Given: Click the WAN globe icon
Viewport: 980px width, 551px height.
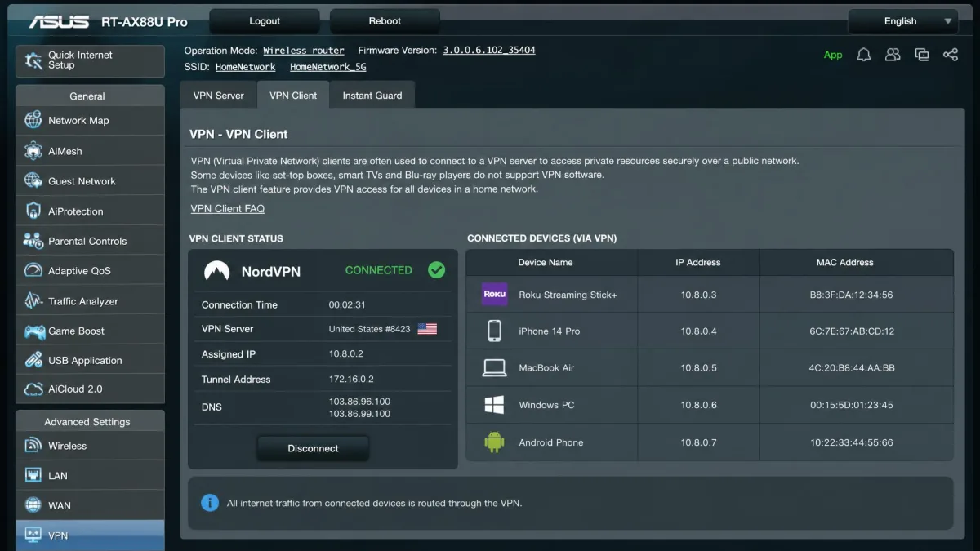Looking at the screenshot, I should [33, 505].
